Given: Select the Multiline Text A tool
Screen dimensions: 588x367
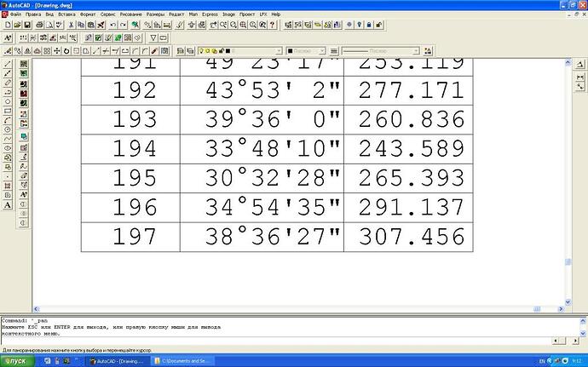Looking at the screenshot, I should [8, 205].
